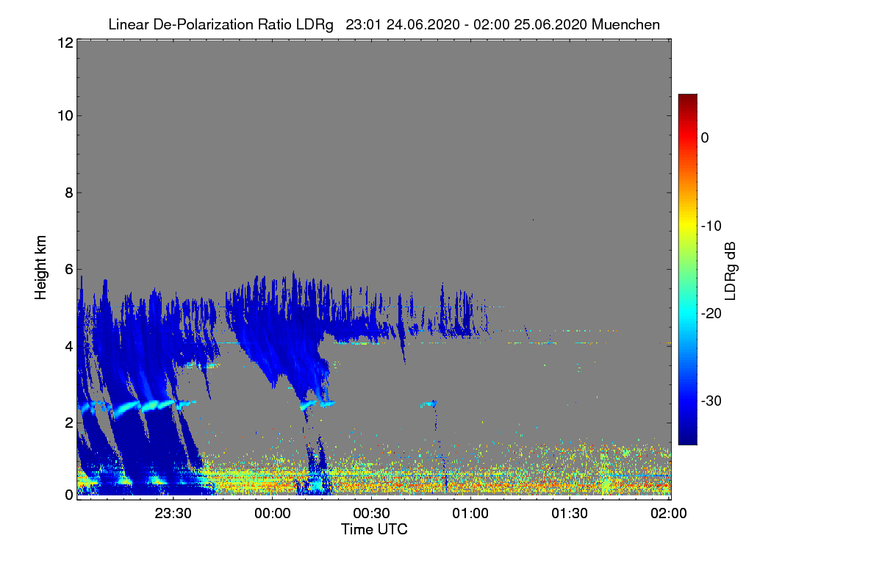The image size is (882, 588).
Task: Pick the dark red top of the colorbar
Action: click(x=687, y=98)
